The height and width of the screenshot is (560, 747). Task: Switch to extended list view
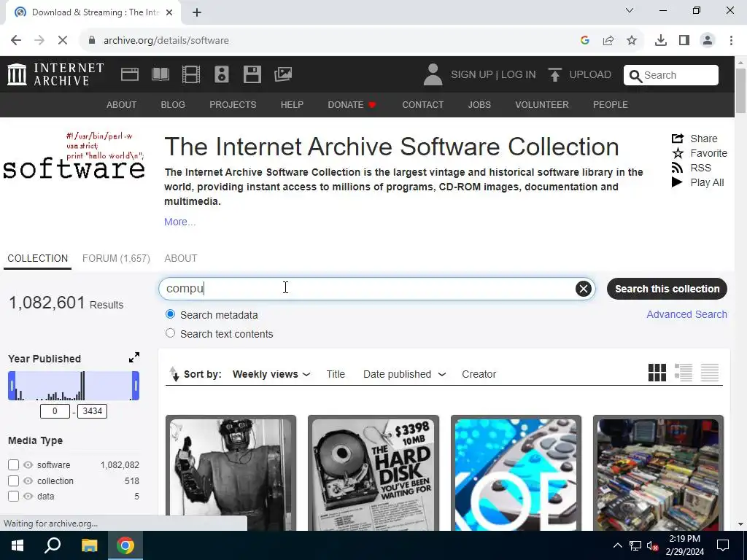tap(683, 373)
